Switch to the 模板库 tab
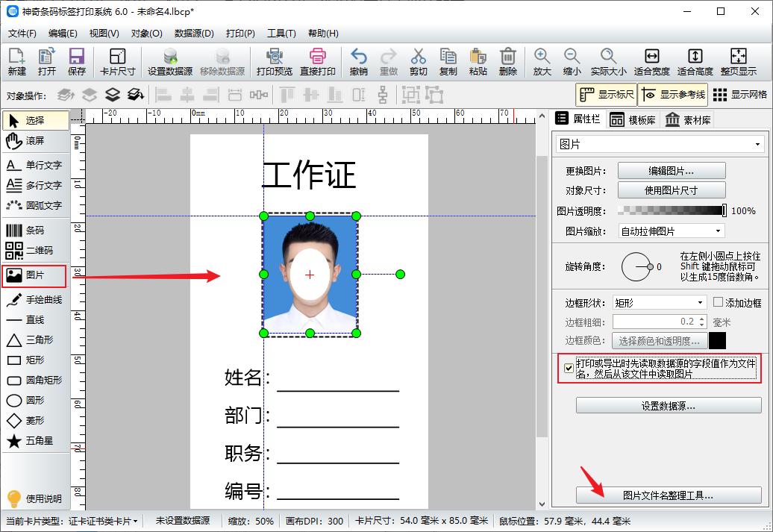The height and width of the screenshot is (532, 773). click(x=634, y=119)
